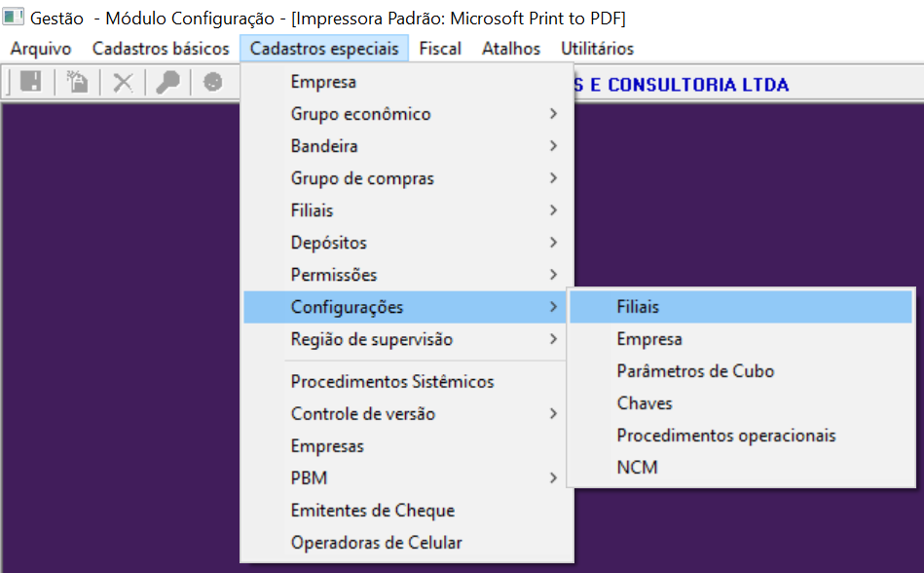Viewport: 924px width, 573px height.
Task: Open the Utilitários menu
Action: (x=597, y=49)
